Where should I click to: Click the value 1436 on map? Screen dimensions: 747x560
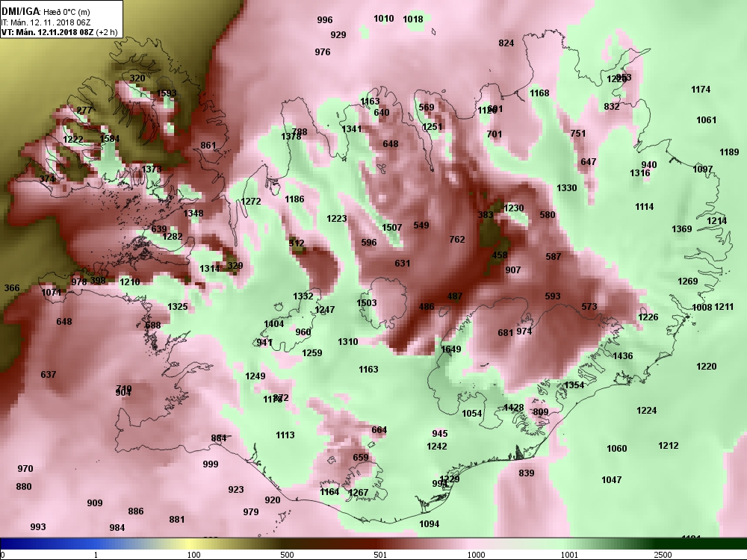[x=622, y=356]
